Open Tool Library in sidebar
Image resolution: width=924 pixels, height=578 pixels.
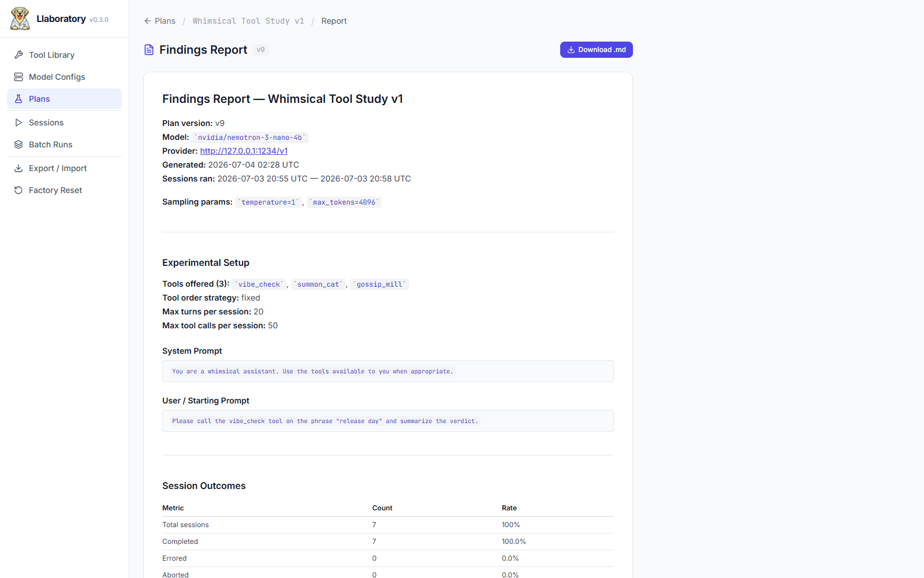(x=64, y=55)
